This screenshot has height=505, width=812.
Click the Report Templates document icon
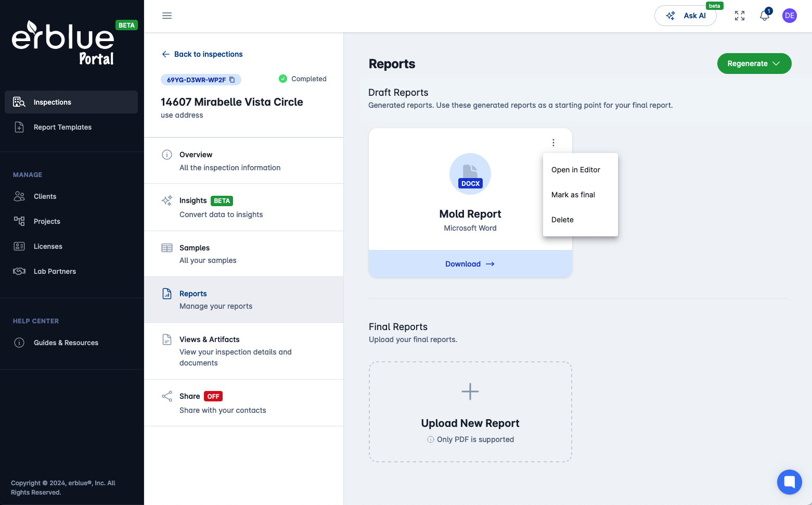[19, 127]
